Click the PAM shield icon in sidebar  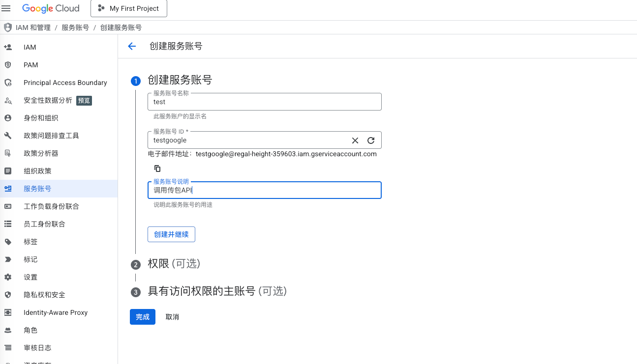point(8,65)
